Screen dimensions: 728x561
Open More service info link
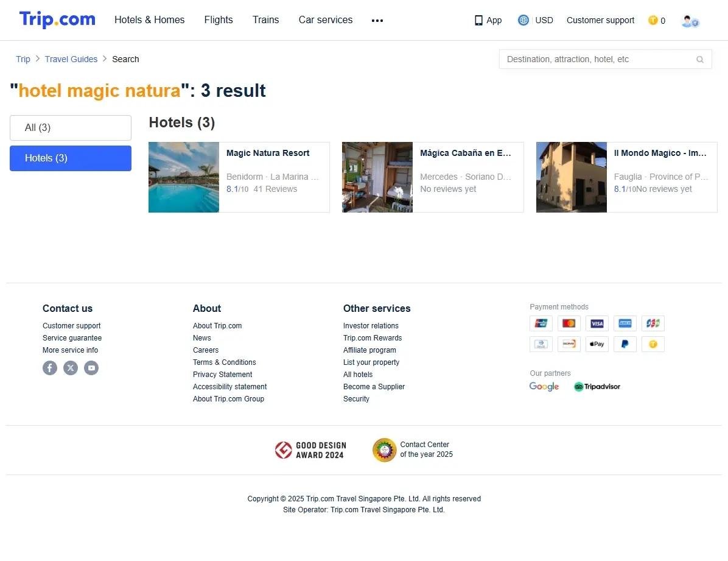70,350
